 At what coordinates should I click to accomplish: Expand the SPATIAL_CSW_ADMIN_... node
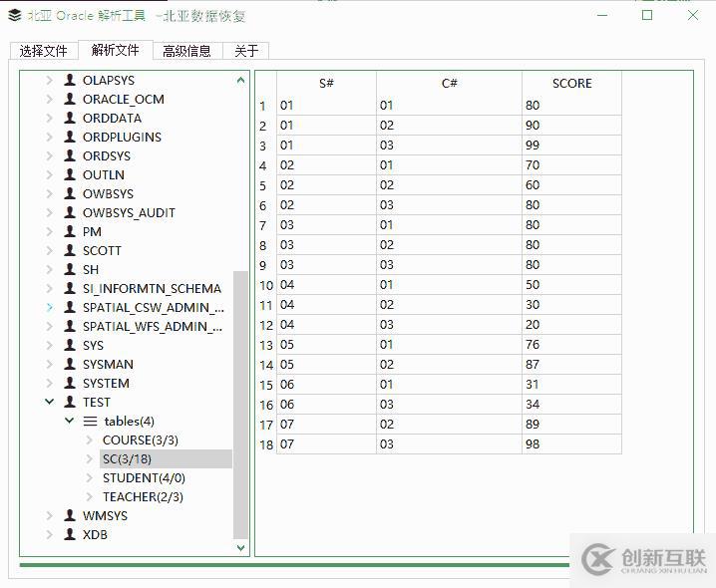click(49, 307)
